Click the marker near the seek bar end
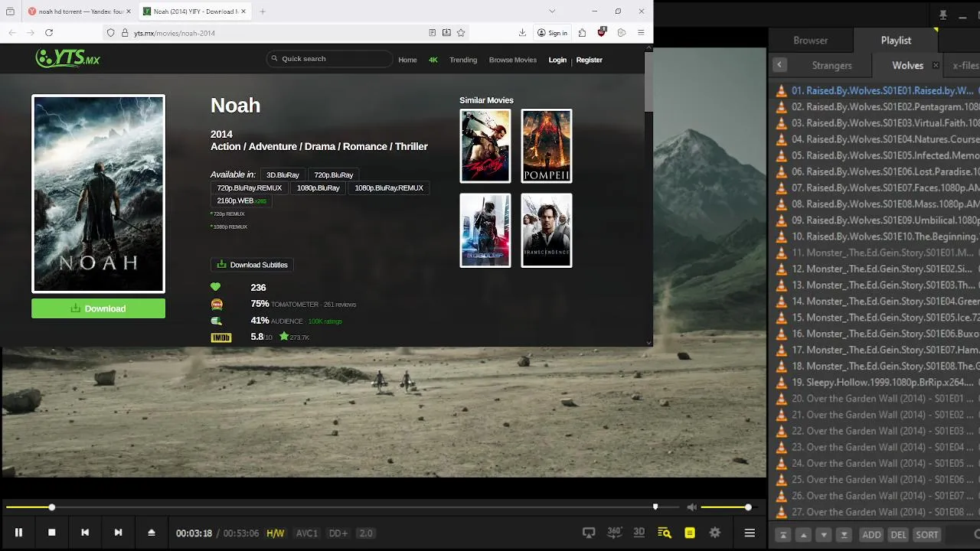The width and height of the screenshot is (980, 551). coord(655,506)
